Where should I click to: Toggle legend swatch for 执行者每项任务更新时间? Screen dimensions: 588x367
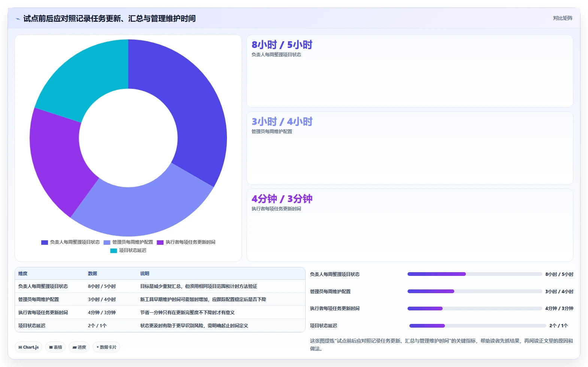click(160, 243)
